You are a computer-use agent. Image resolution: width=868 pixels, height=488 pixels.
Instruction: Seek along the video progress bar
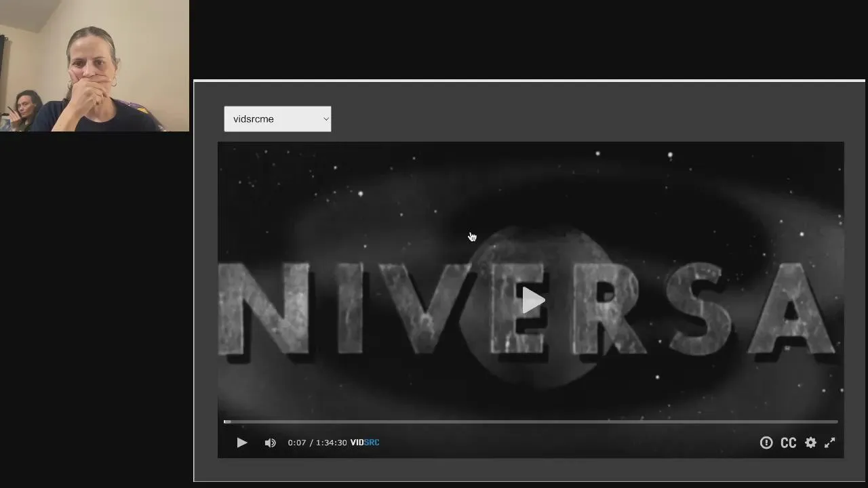point(531,422)
